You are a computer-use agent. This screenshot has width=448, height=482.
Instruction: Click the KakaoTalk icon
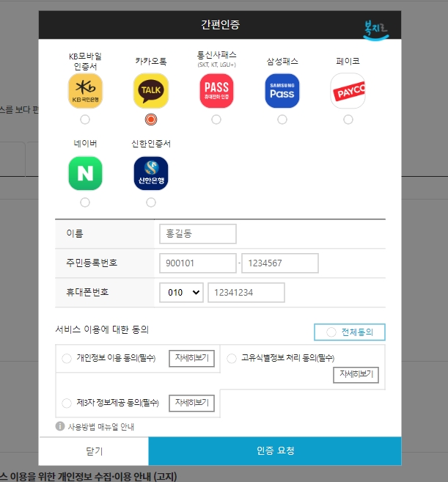click(x=151, y=91)
